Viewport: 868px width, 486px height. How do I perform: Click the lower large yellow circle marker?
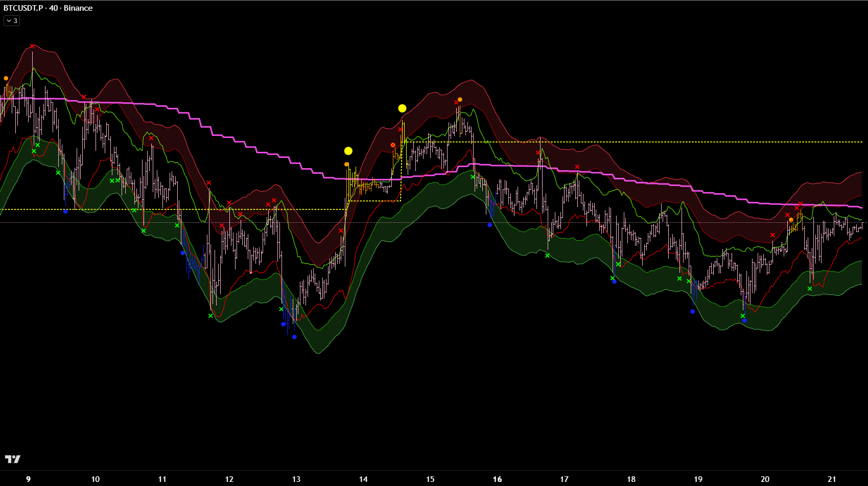(348, 151)
